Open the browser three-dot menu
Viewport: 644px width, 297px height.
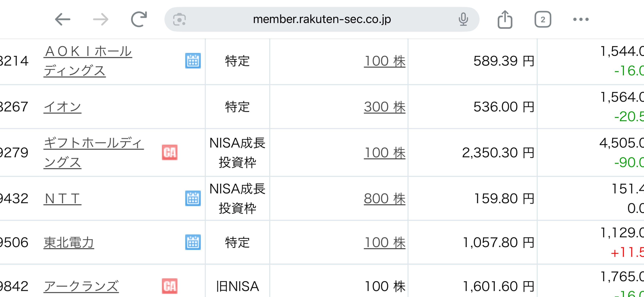click(x=581, y=19)
